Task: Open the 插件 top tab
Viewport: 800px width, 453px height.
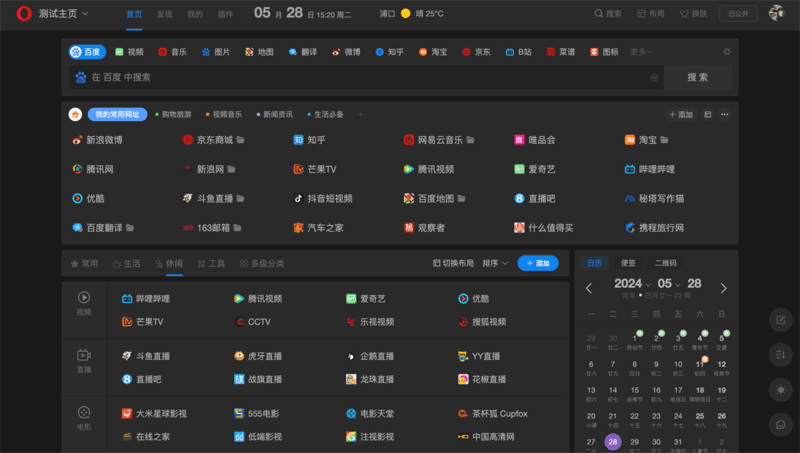Action: click(x=225, y=14)
